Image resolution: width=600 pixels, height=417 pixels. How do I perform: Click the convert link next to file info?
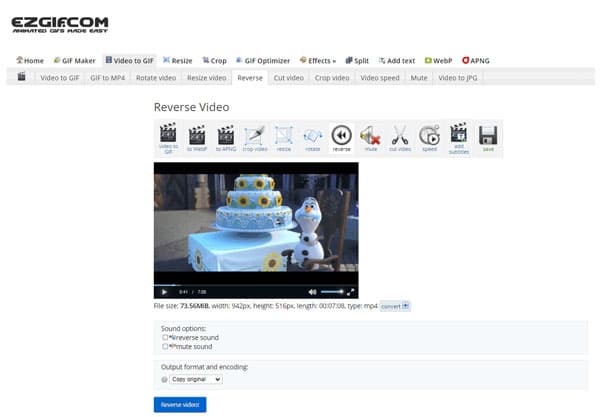pyautogui.click(x=395, y=306)
